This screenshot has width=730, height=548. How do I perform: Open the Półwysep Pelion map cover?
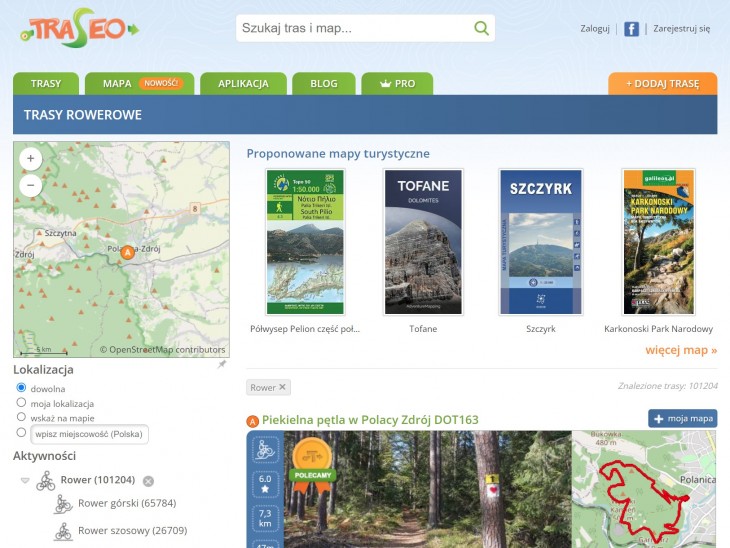click(305, 242)
